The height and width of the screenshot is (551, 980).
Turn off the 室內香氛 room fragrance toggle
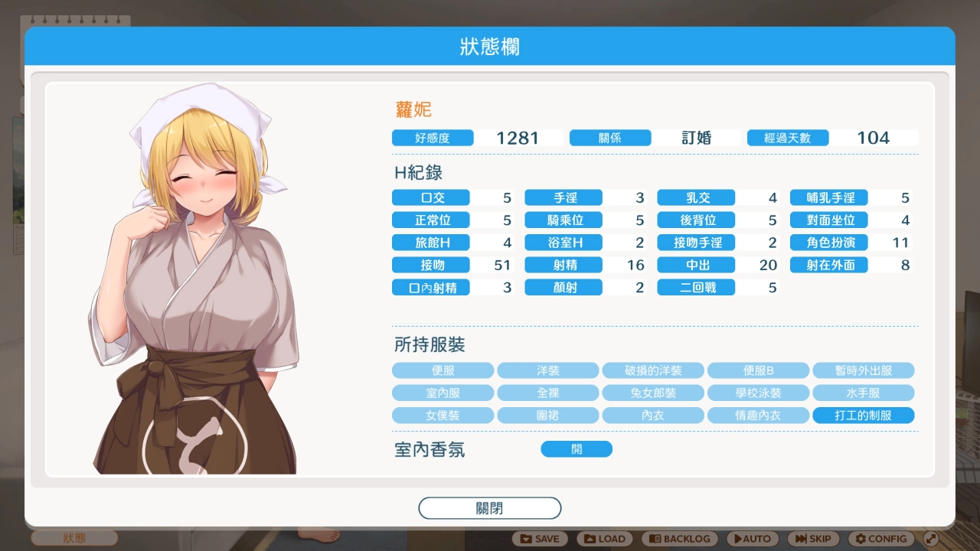click(577, 448)
